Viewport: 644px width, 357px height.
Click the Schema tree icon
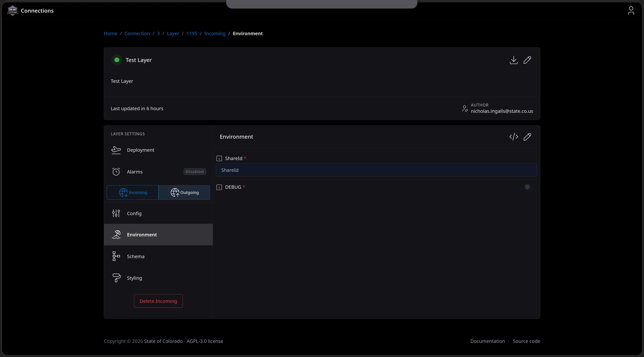click(116, 256)
